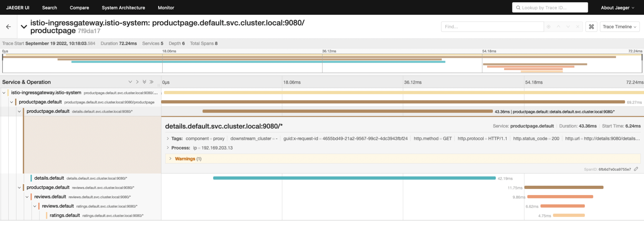Image resolution: width=644 pixels, height=236 pixels.
Task: Click the 11.75ms reviews span bar
Action: pyautogui.click(x=564, y=187)
